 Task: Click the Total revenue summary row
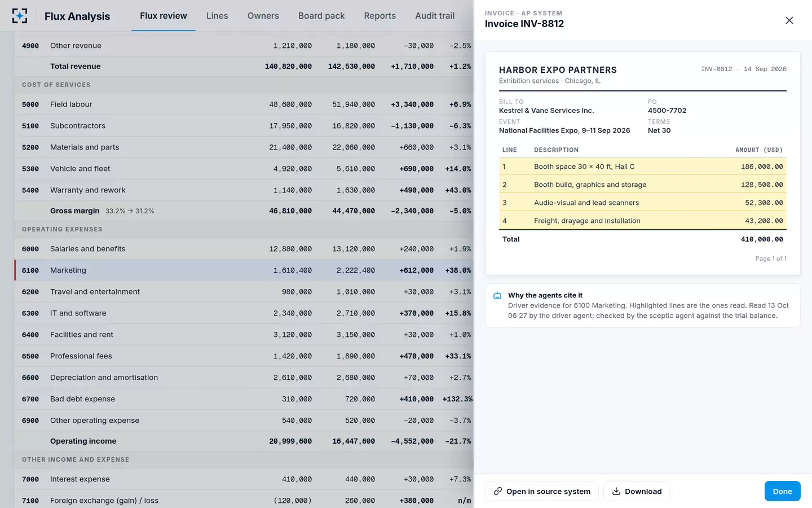(x=244, y=67)
